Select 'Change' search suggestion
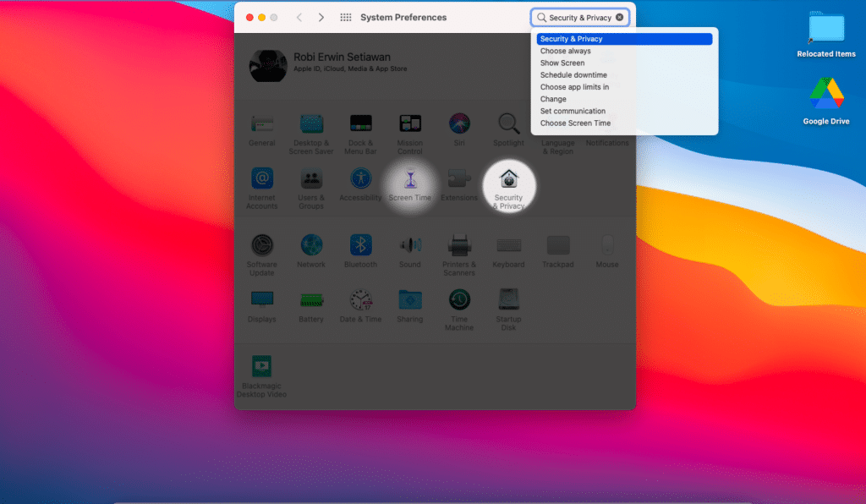 (x=624, y=100)
